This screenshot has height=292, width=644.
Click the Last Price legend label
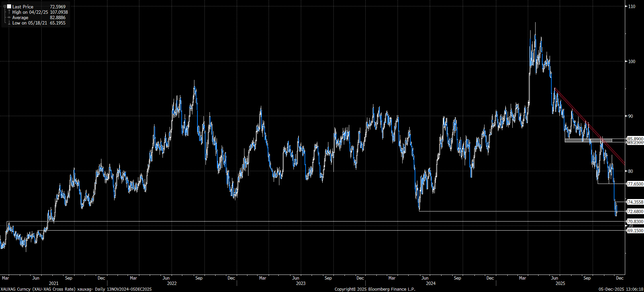(23, 7)
